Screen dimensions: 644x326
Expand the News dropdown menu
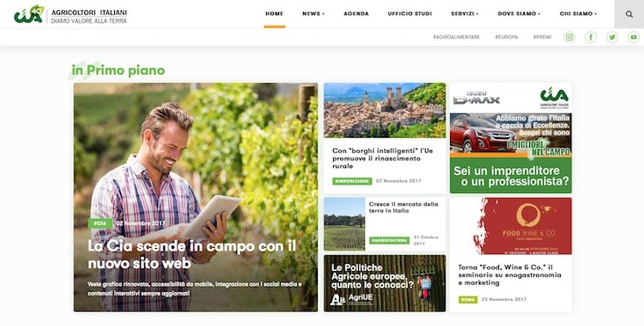(313, 13)
